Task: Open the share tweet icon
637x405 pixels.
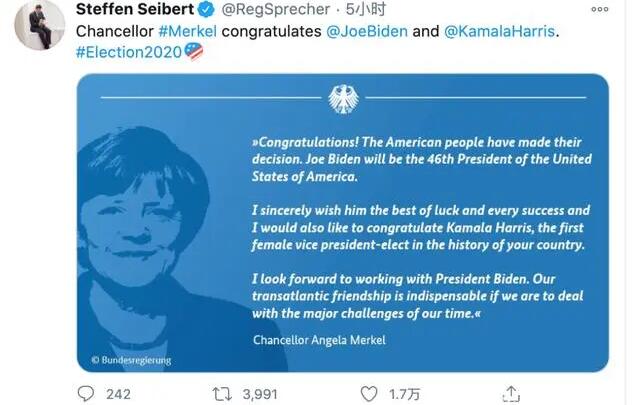Action: (x=511, y=393)
